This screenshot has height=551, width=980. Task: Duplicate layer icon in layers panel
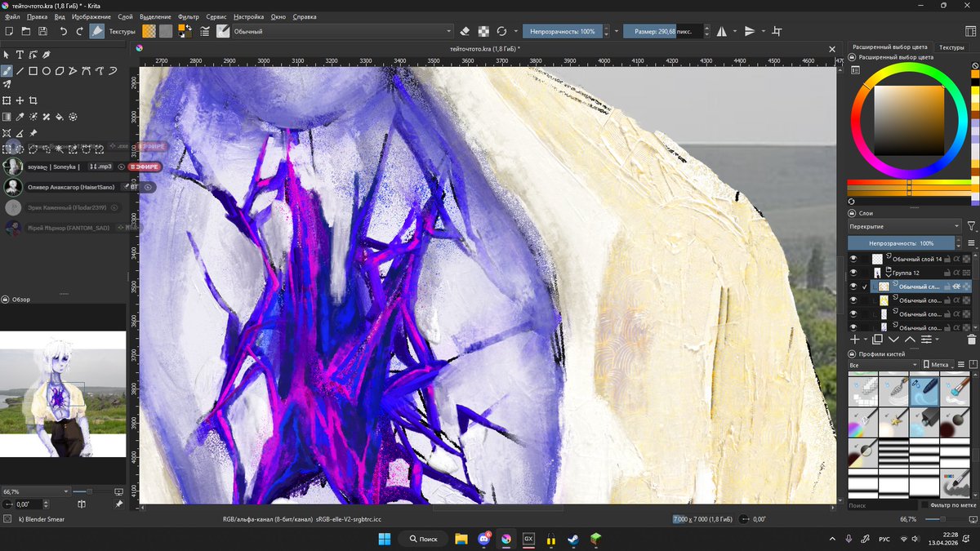point(877,339)
